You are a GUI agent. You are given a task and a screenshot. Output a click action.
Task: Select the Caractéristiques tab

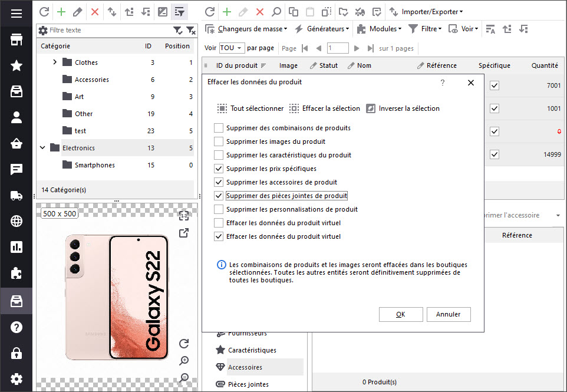252,350
